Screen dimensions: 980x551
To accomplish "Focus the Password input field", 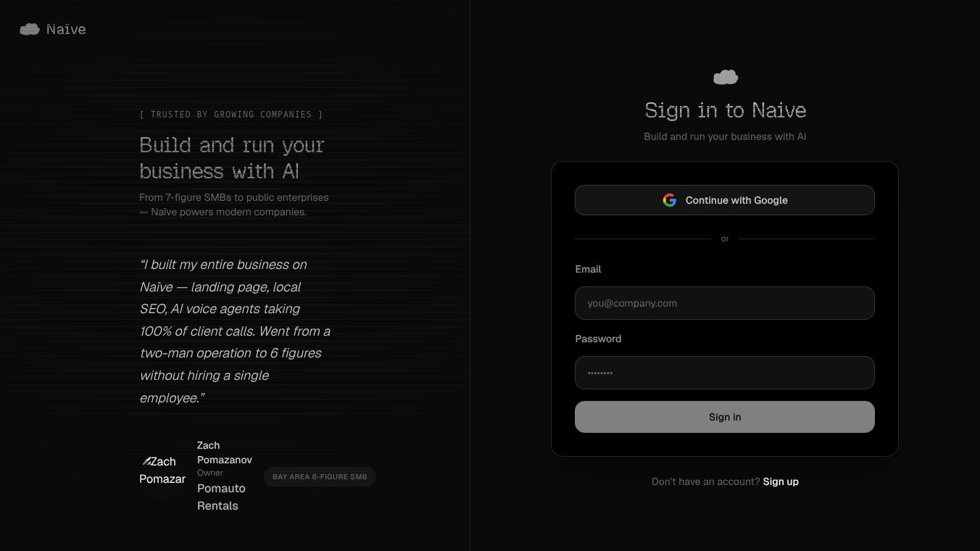I will click(725, 373).
